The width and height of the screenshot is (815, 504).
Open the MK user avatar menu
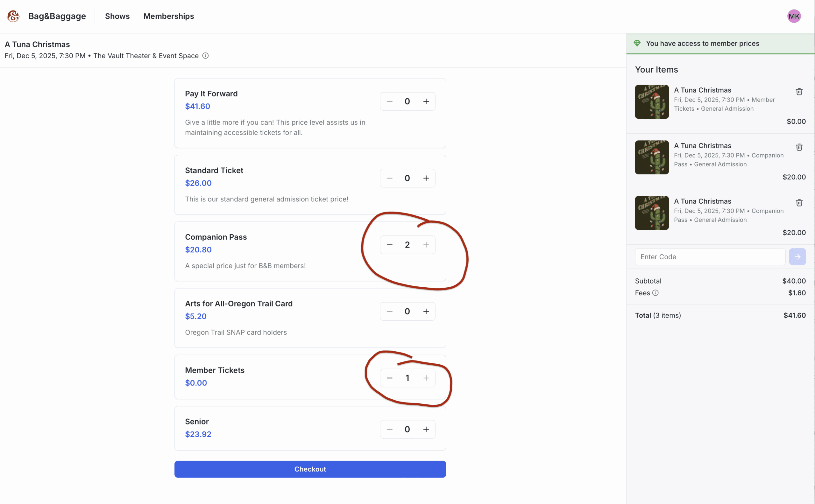point(794,16)
